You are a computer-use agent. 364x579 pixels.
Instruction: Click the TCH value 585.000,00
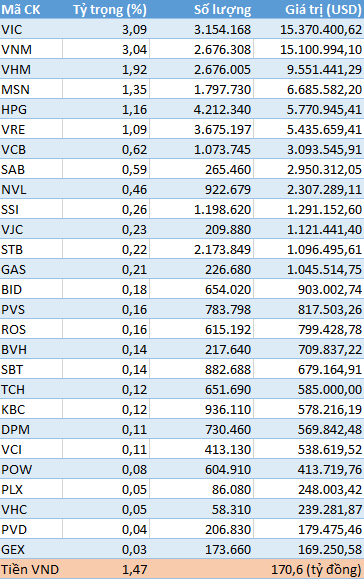pyautogui.click(x=330, y=389)
